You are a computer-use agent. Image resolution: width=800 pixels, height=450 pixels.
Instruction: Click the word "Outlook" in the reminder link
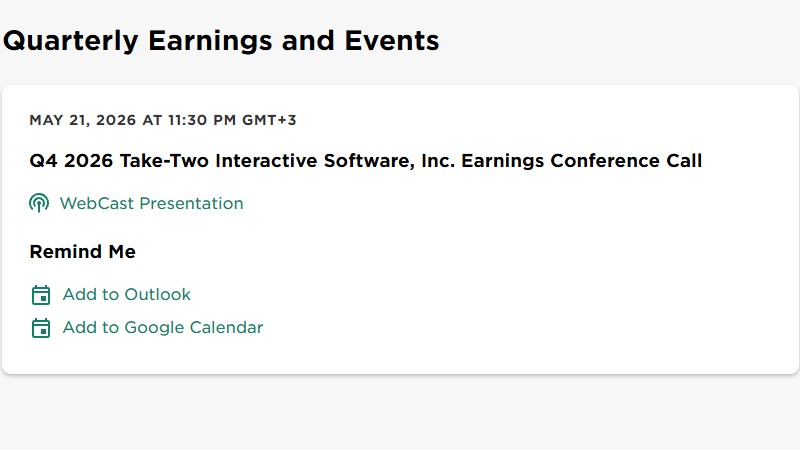pos(158,295)
